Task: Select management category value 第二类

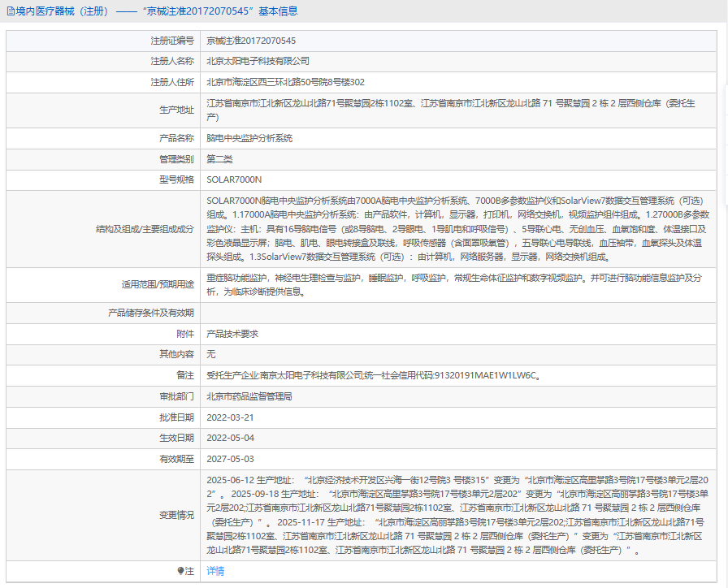Action: pyautogui.click(x=219, y=159)
